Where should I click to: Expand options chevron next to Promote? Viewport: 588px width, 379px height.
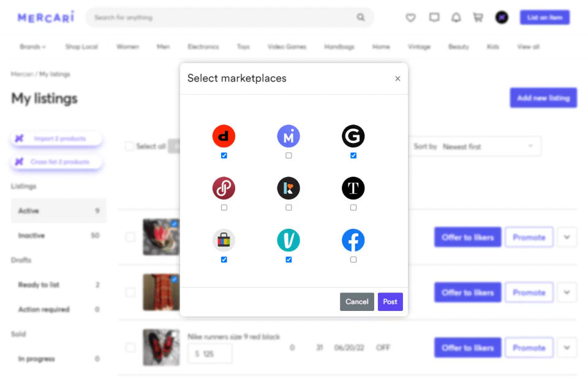[x=567, y=237]
